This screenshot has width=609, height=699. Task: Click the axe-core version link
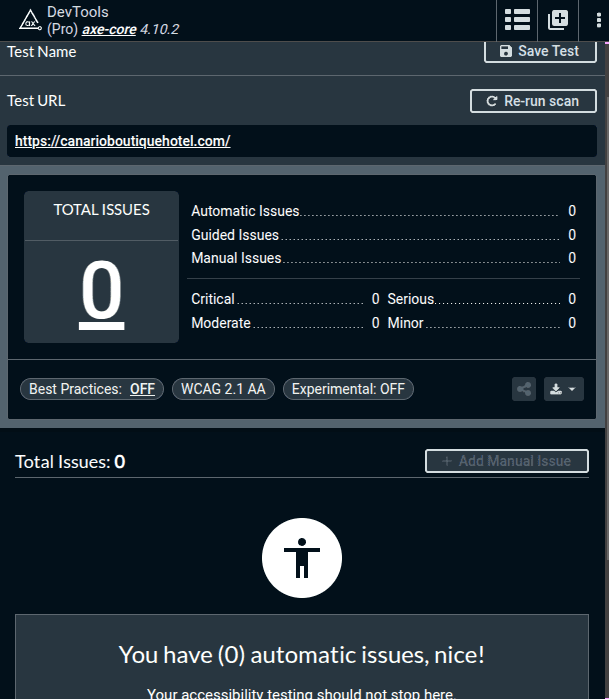[x=109, y=29]
